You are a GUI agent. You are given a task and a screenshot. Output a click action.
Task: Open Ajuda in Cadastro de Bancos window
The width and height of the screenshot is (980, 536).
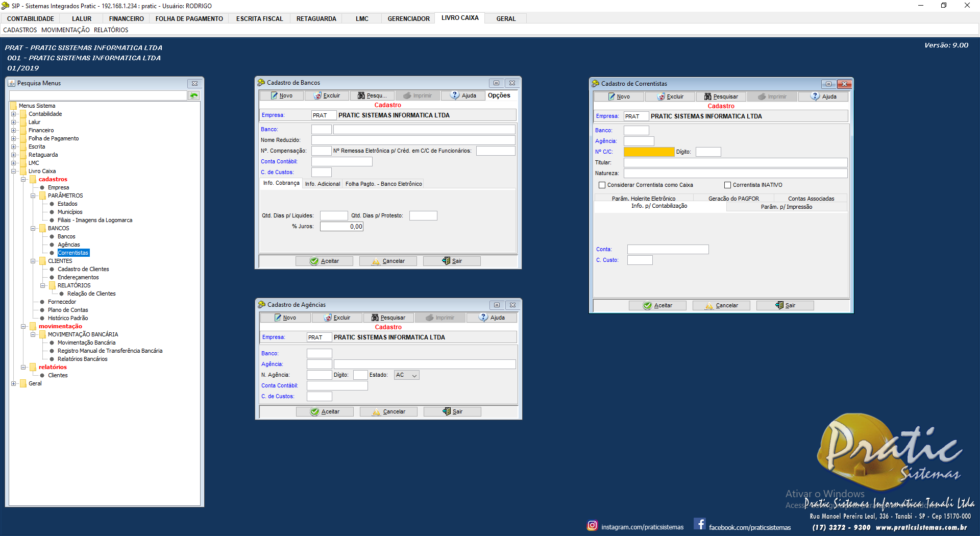pos(463,96)
